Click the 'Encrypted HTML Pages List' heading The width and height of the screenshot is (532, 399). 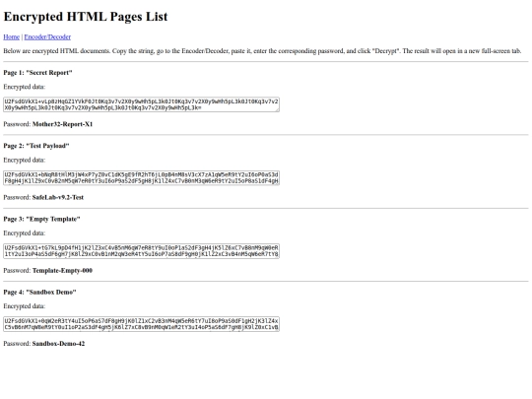pyautogui.click(x=86, y=17)
